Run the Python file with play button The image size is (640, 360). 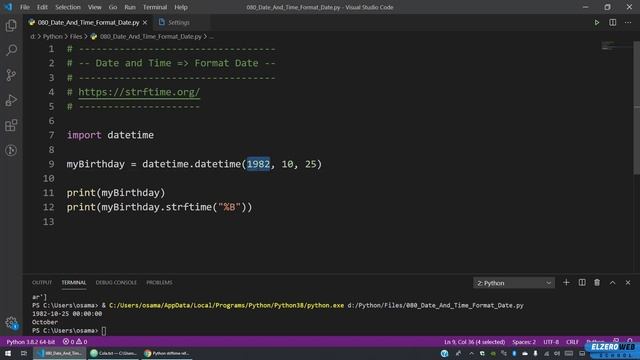[x=597, y=22]
